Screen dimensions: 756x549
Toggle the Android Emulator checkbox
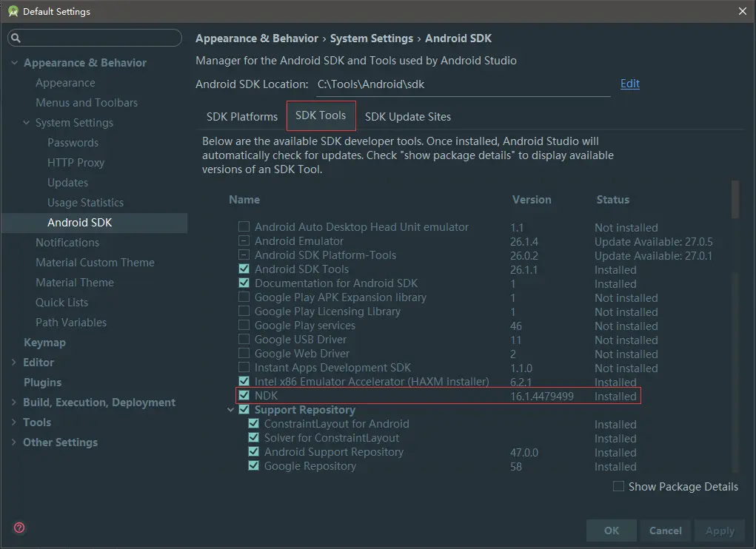tap(244, 240)
